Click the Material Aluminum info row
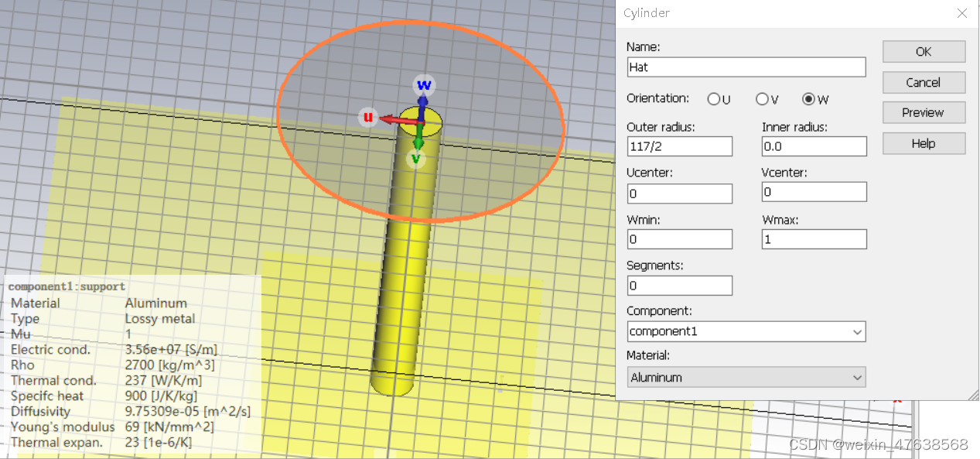The height and width of the screenshot is (459, 980). (x=99, y=303)
